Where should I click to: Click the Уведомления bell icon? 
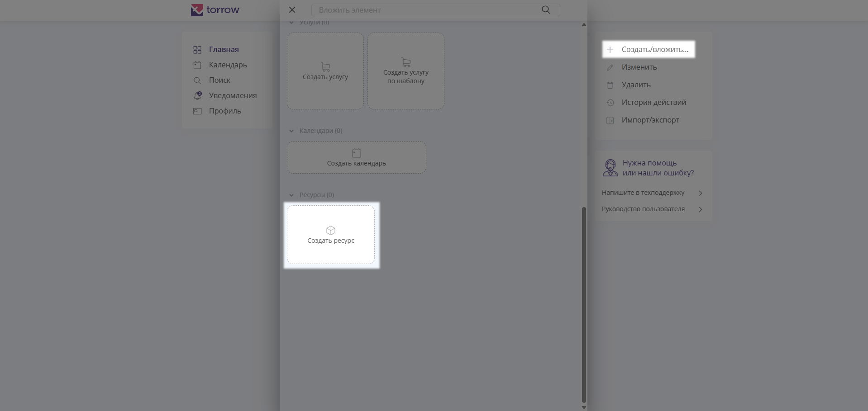(x=197, y=96)
